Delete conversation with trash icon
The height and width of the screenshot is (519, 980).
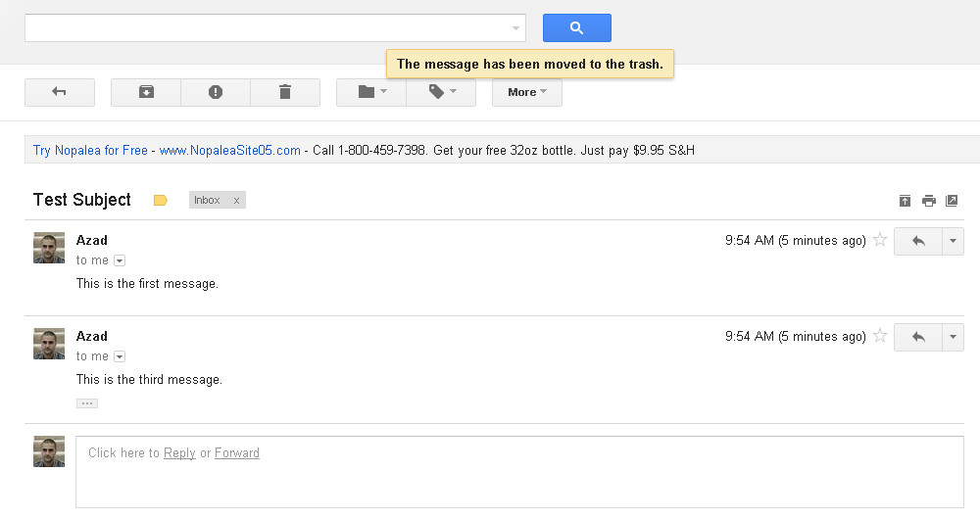point(285,92)
